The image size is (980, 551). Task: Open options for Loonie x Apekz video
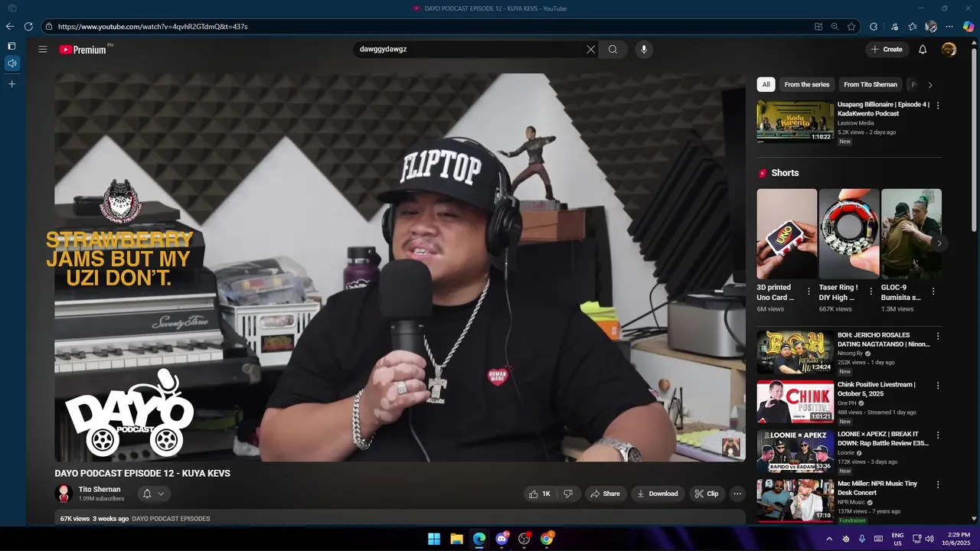(938, 435)
